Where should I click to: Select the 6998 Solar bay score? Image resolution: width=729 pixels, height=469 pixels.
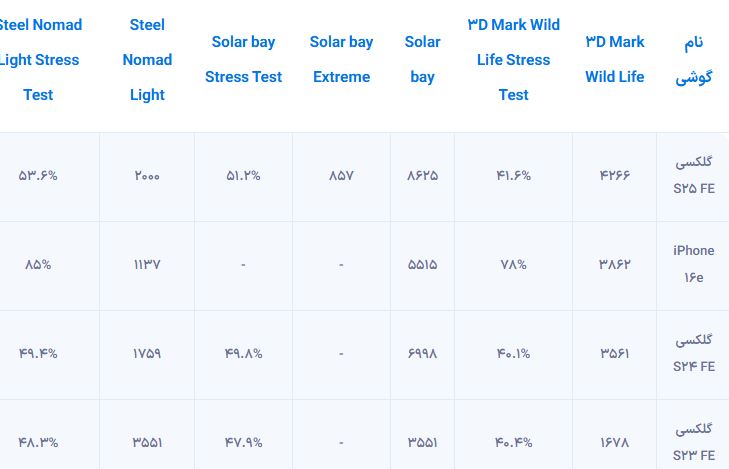tap(422, 354)
